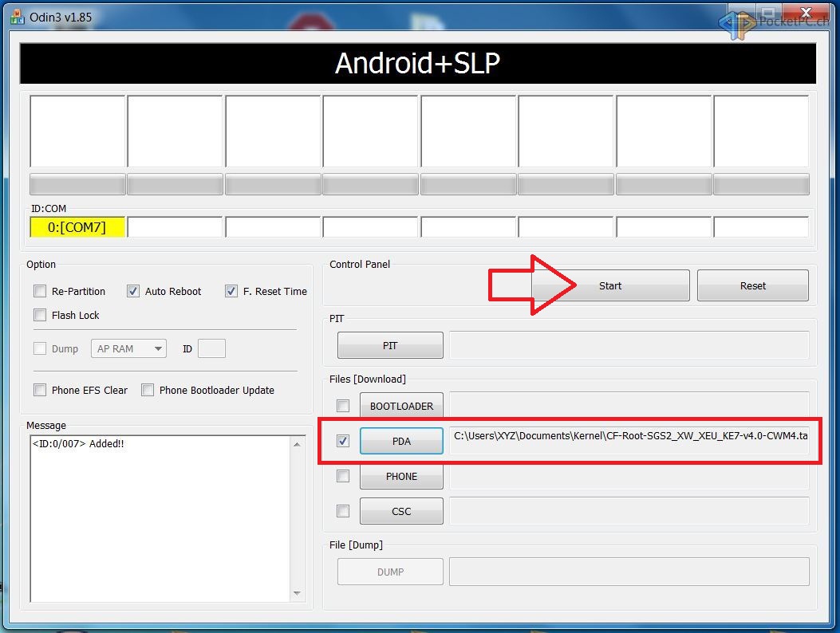Click the Reset button
The width and height of the screenshot is (840, 633).
[753, 285]
